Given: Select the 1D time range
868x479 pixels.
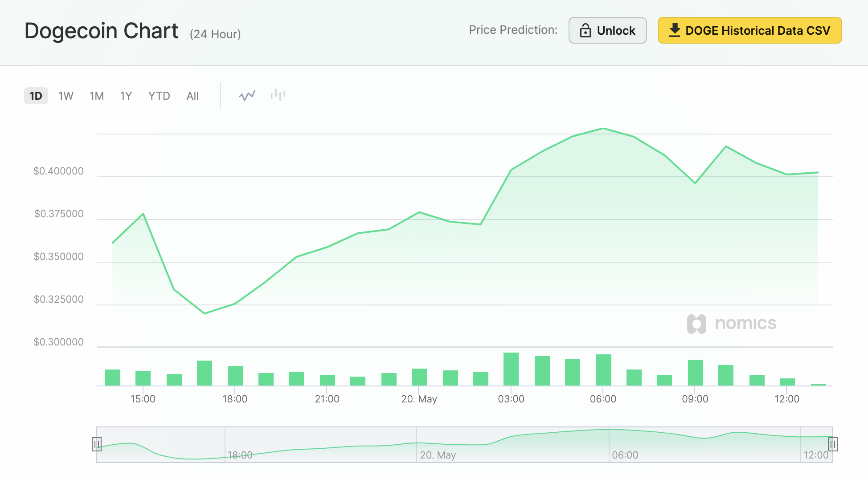Looking at the screenshot, I should coord(36,96).
